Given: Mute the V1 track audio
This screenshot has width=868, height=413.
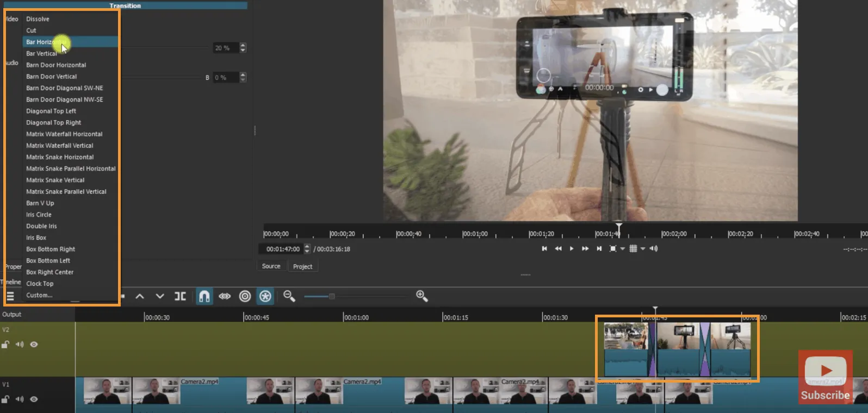Looking at the screenshot, I should click(20, 399).
